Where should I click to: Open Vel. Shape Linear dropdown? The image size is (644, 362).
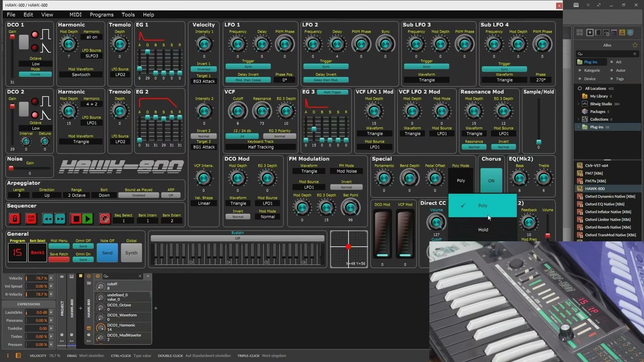click(204, 203)
